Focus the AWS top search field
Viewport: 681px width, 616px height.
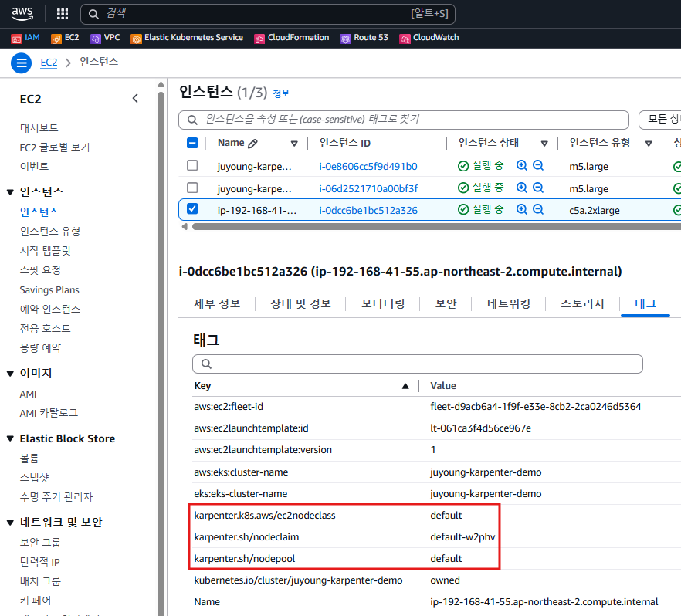(x=267, y=15)
